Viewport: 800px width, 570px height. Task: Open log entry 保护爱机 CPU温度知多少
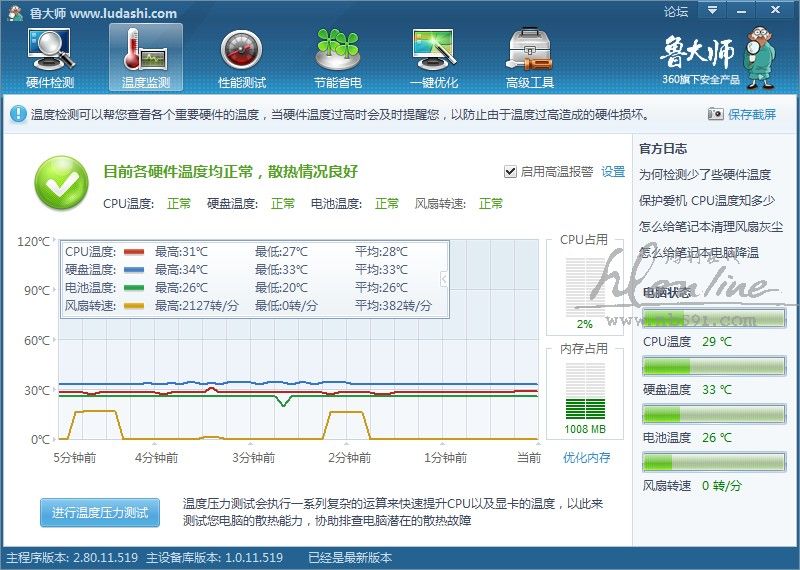tap(707, 201)
